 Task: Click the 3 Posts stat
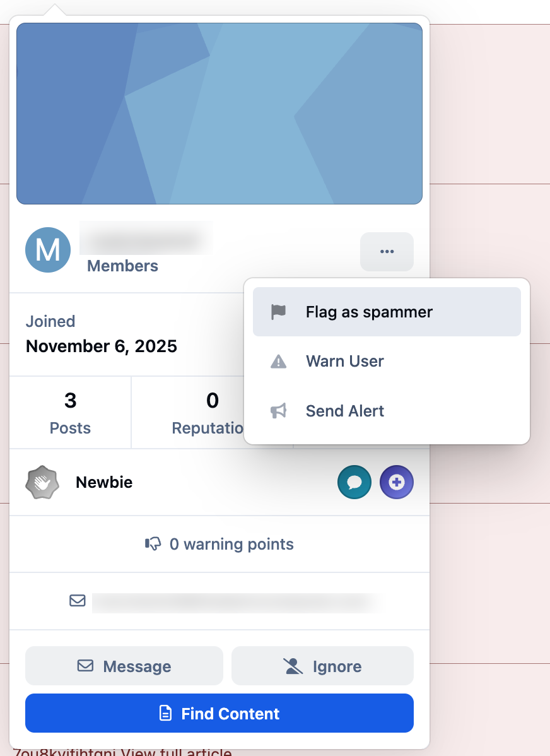(x=71, y=413)
